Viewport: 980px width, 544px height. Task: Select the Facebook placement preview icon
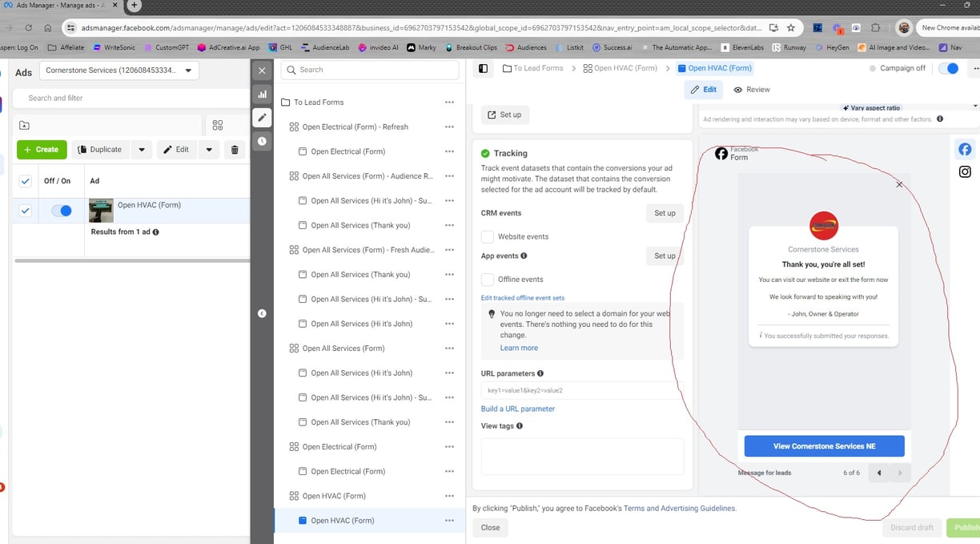coord(965,149)
